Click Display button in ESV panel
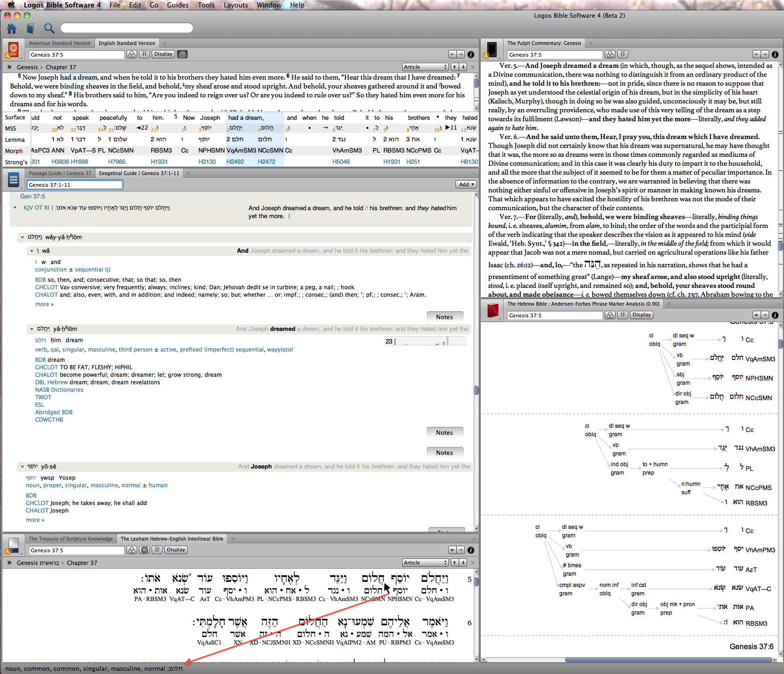 (163, 54)
